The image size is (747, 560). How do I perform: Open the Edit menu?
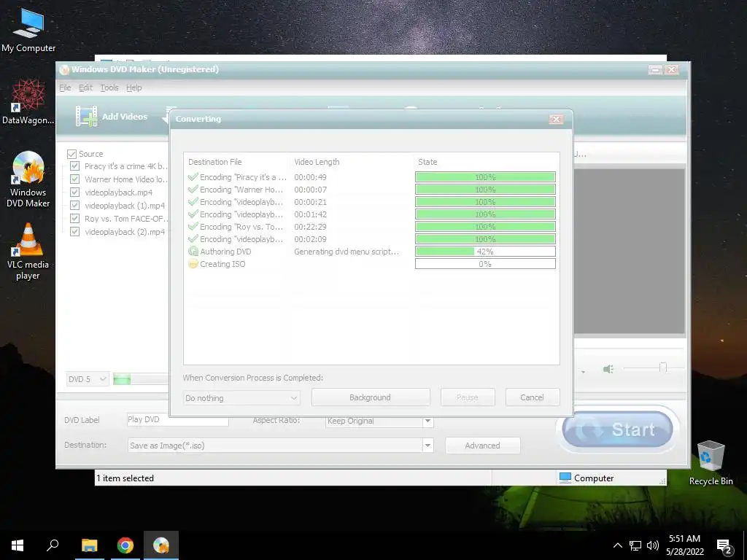click(86, 87)
